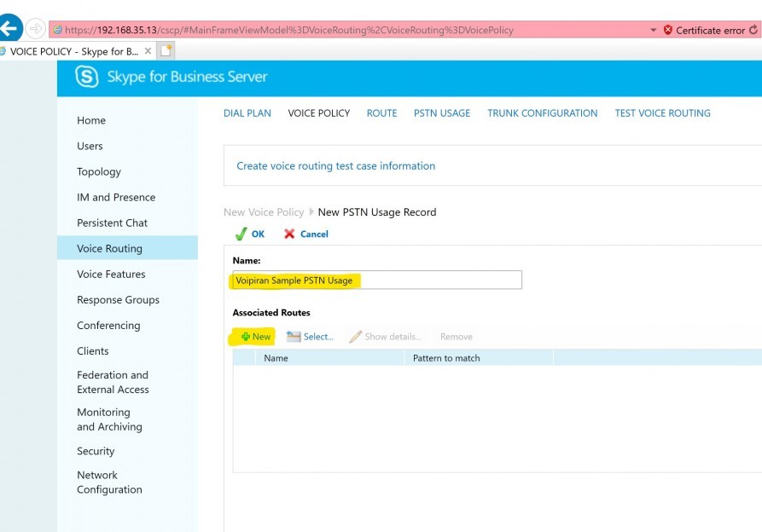Click the red certificate error shield icon
762x532 pixels.
point(668,30)
